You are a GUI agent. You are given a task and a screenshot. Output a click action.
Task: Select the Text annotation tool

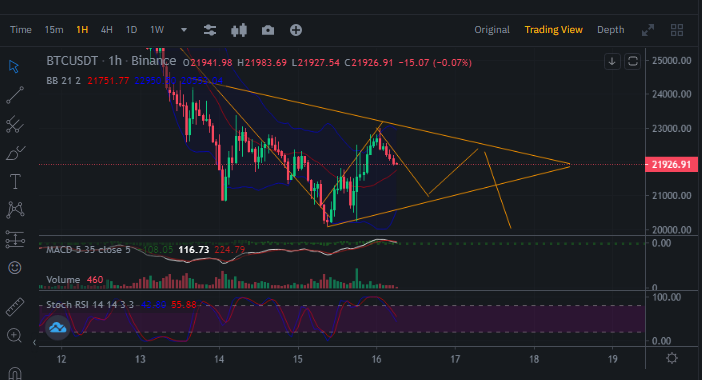click(x=15, y=182)
